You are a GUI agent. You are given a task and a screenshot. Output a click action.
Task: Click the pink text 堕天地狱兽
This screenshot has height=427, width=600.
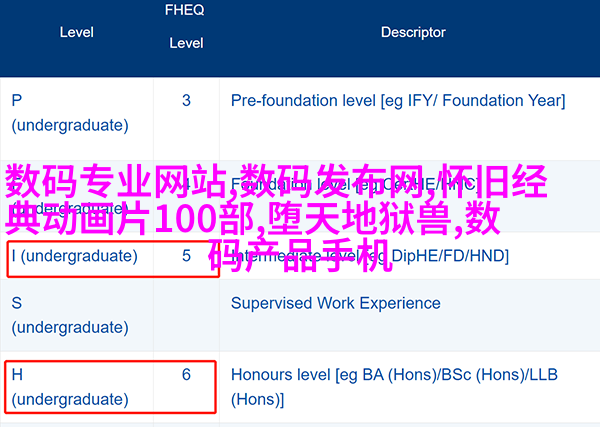pos(358,218)
